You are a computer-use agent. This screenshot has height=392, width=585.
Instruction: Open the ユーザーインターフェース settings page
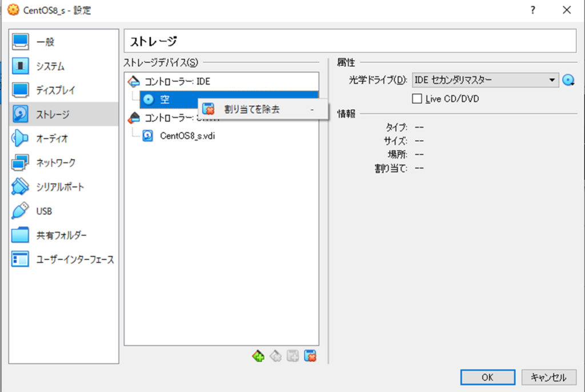pos(64,259)
